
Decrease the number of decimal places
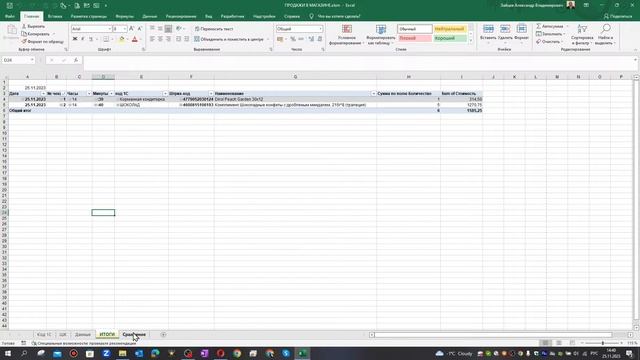coord(320,39)
